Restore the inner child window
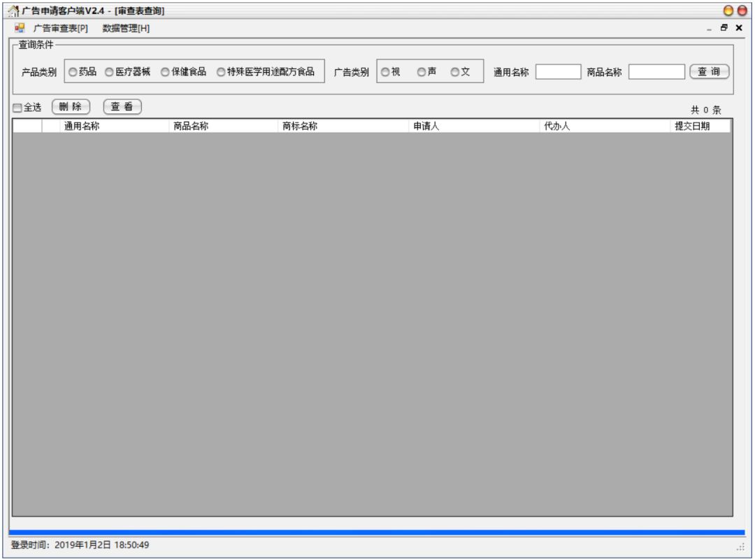Image resolution: width=755 pixels, height=560 pixels. 724,28
